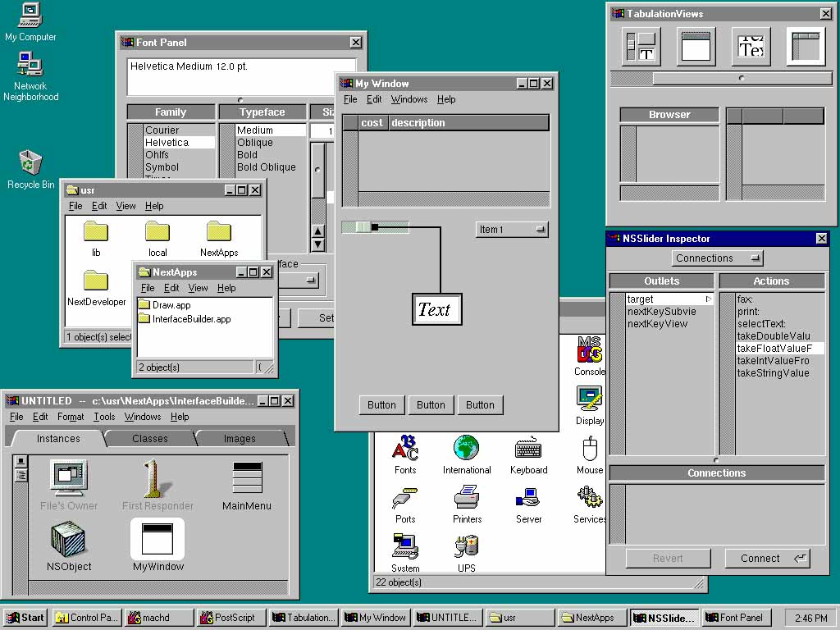Viewport: 840px width, 630px height.
Task: Switch to the Images tab
Action: tap(240, 439)
